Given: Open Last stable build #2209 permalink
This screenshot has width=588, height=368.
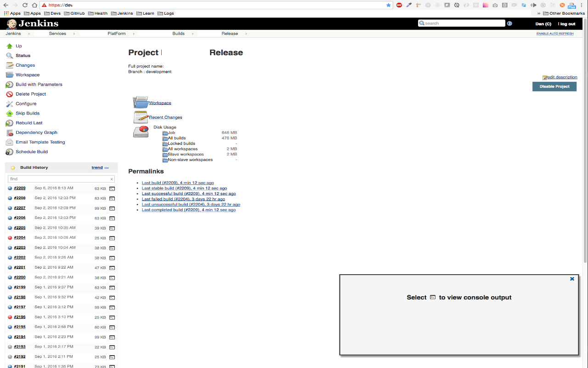Looking at the screenshot, I should click(184, 188).
